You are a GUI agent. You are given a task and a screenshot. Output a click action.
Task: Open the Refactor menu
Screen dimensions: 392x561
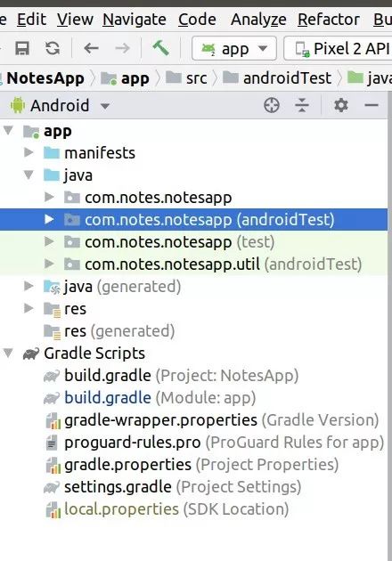click(x=329, y=20)
